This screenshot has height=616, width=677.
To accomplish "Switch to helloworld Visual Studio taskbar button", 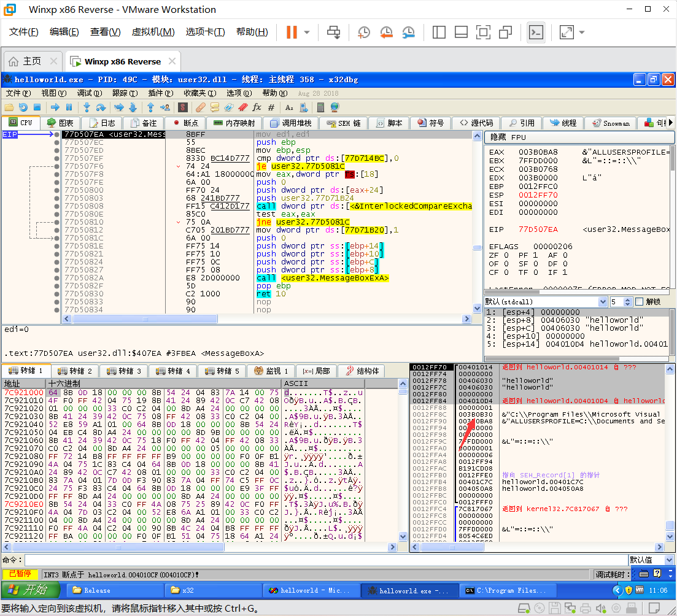I will coord(312,590).
